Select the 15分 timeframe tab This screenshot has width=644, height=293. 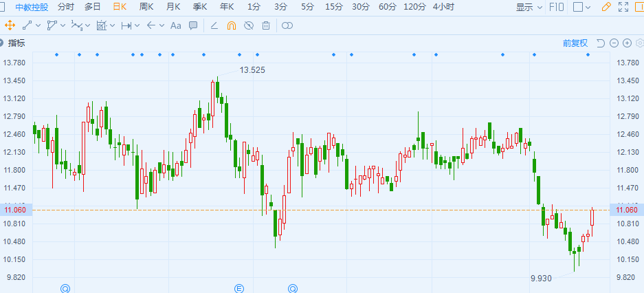(x=333, y=7)
